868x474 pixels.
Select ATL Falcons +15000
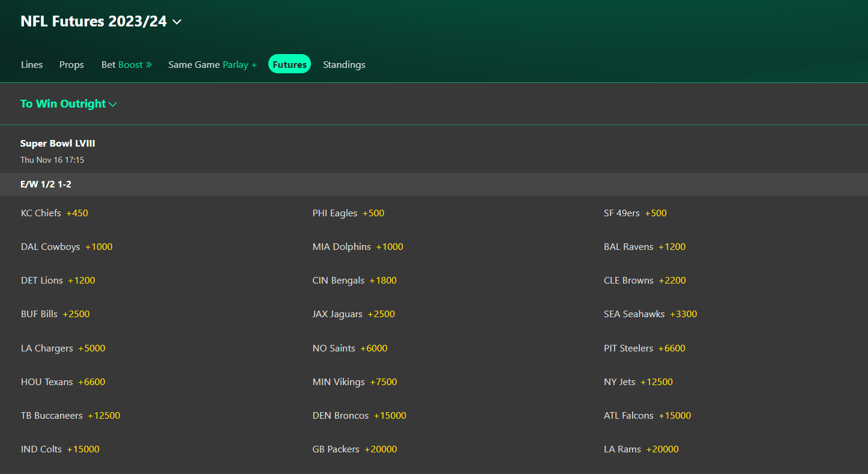(648, 416)
